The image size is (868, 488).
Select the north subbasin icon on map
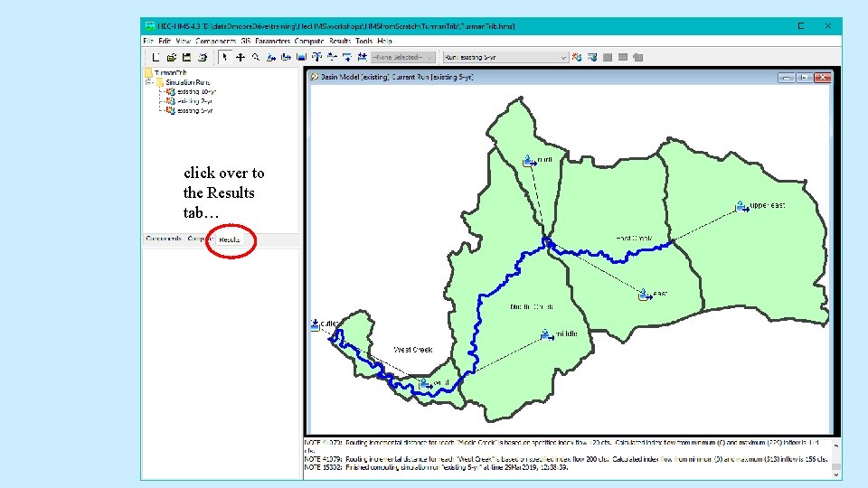click(x=530, y=161)
